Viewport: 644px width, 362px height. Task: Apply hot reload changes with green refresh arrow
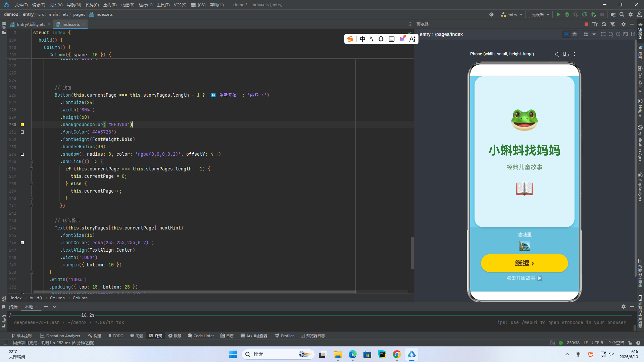click(585, 14)
